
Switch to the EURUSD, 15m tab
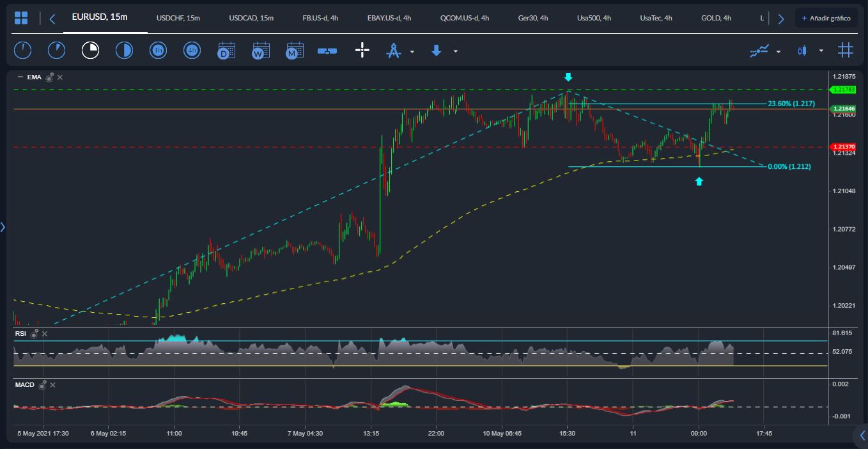(100, 17)
